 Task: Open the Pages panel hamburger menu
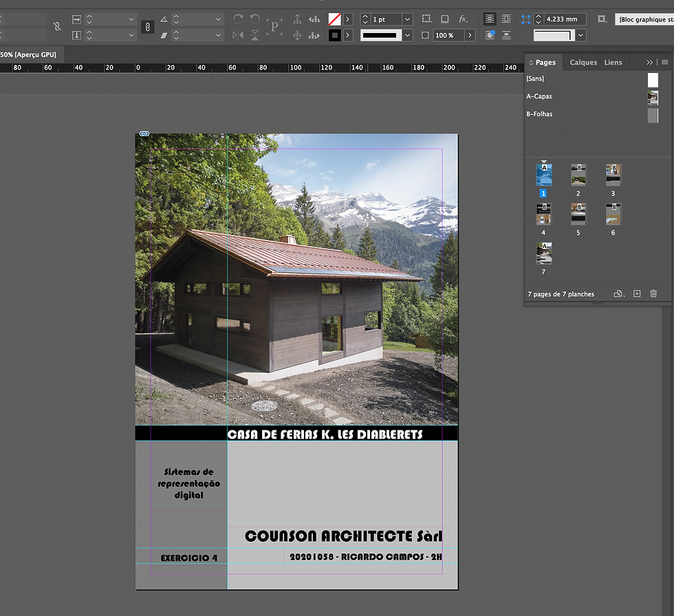(x=664, y=62)
